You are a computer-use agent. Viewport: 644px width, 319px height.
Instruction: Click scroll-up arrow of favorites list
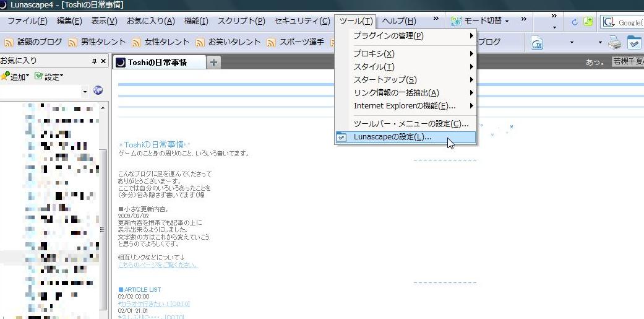(x=103, y=108)
